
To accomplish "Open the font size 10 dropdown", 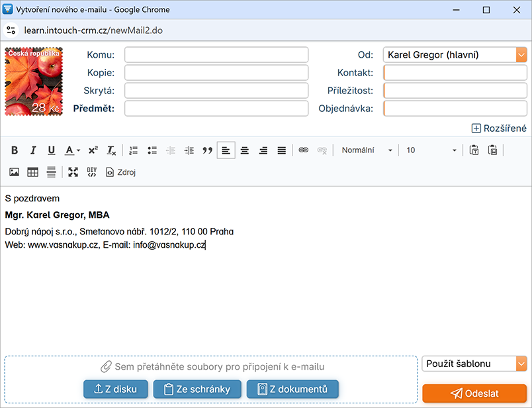I will pyautogui.click(x=431, y=150).
